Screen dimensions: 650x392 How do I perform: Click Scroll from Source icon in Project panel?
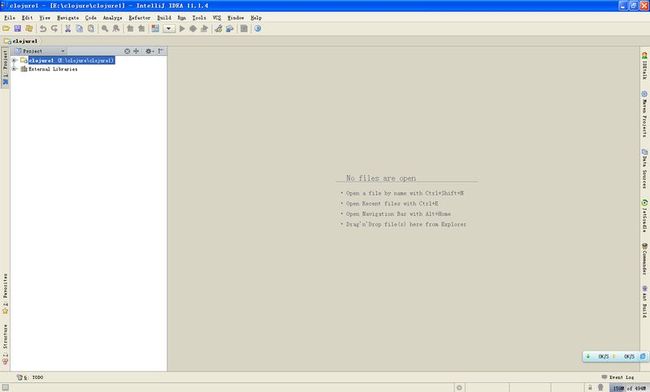[127, 51]
